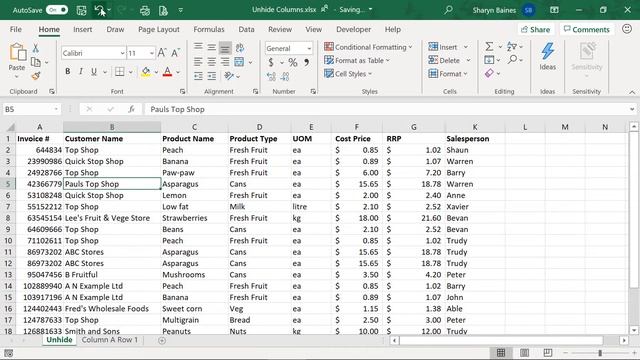Click the Merge & Center icon

point(239,62)
